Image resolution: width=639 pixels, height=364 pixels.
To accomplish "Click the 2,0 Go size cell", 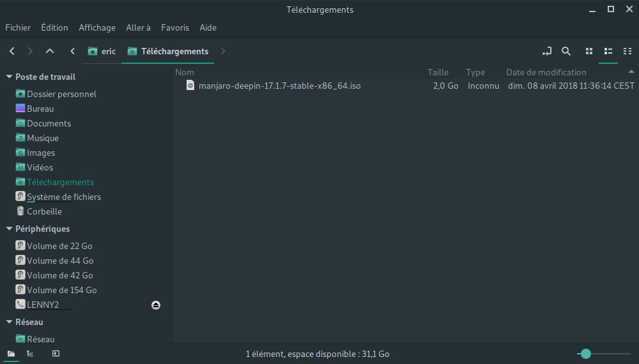I will click(446, 86).
